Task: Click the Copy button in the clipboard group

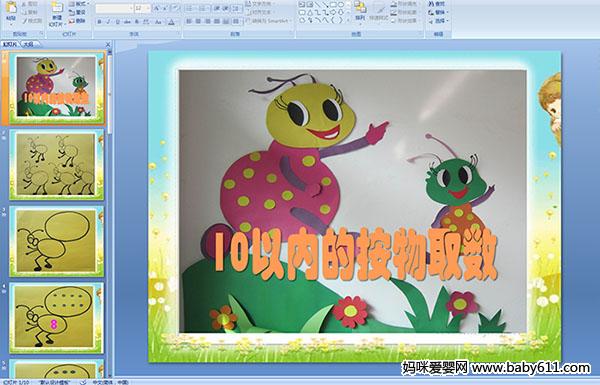Action: click(30, 12)
